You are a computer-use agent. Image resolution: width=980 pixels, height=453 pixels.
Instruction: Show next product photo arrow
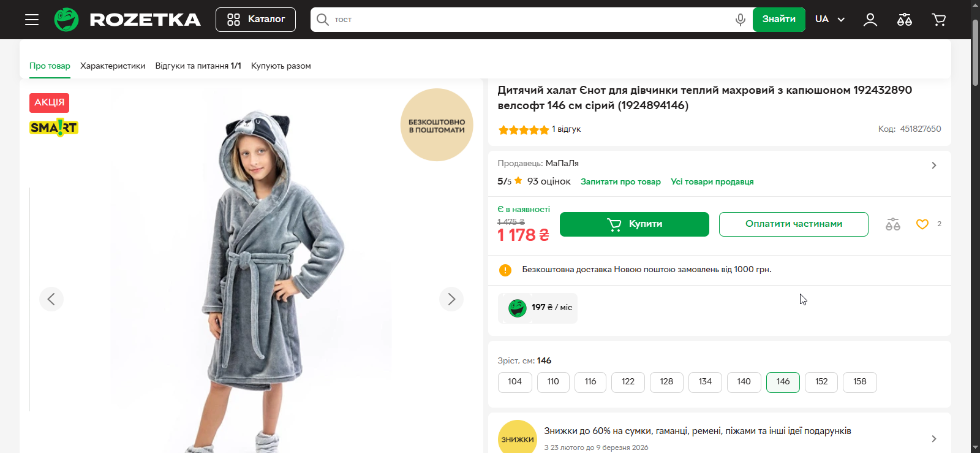point(451,299)
